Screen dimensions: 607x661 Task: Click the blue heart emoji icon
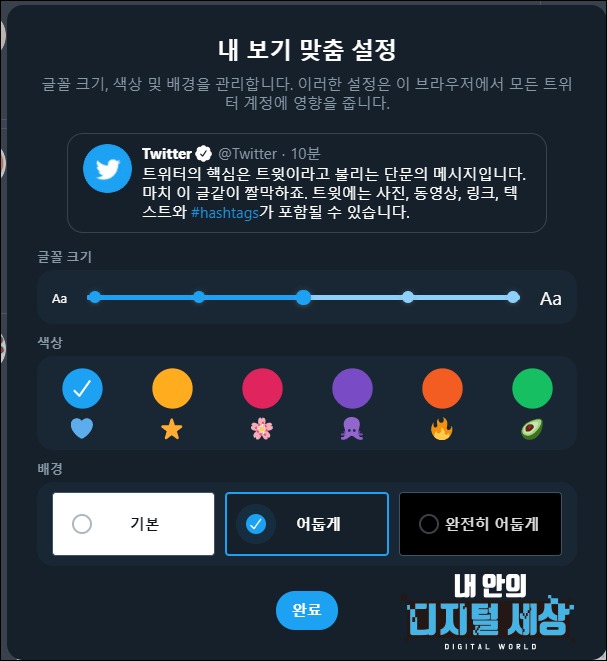pos(82,428)
